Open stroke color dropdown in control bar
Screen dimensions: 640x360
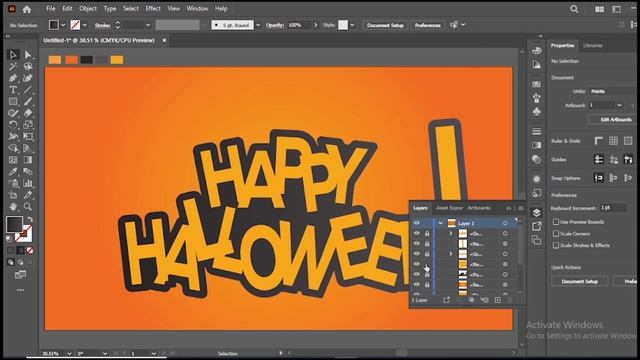coord(84,25)
